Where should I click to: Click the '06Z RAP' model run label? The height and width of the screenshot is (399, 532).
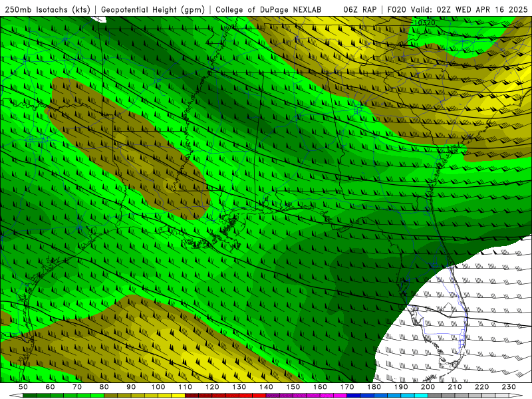(x=360, y=10)
